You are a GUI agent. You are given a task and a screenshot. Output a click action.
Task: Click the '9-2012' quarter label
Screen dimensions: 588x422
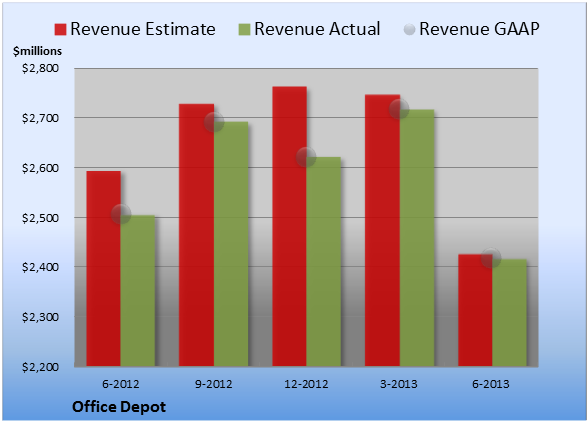213,384
